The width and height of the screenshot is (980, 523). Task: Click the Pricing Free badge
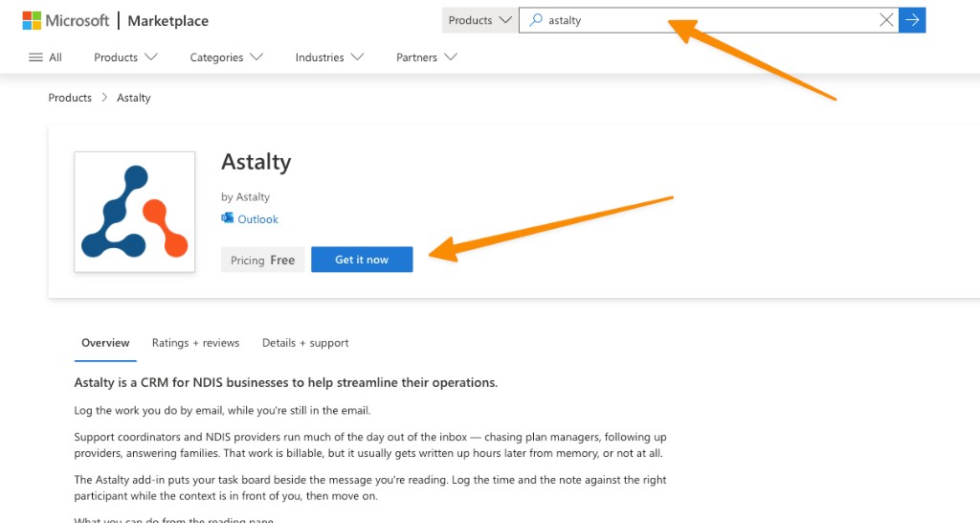click(262, 260)
